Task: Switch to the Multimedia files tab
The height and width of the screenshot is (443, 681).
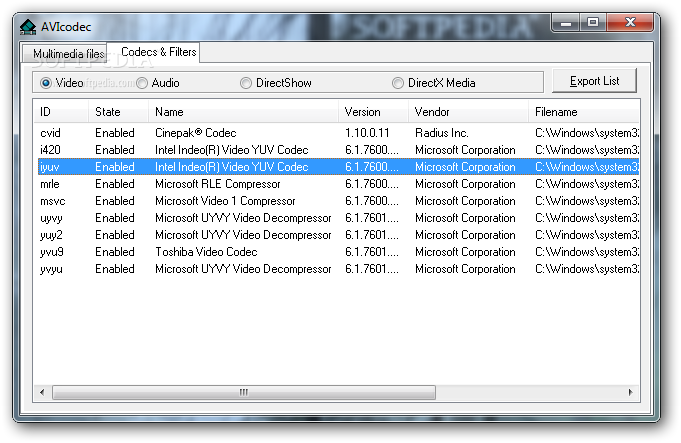Action: coord(64,54)
